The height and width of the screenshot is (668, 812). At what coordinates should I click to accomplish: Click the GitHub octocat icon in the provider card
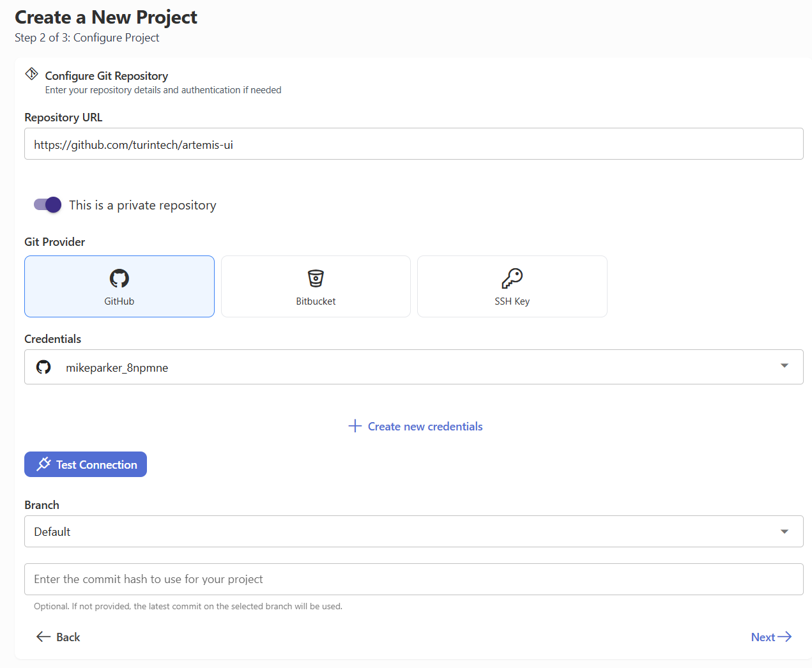[119, 278]
